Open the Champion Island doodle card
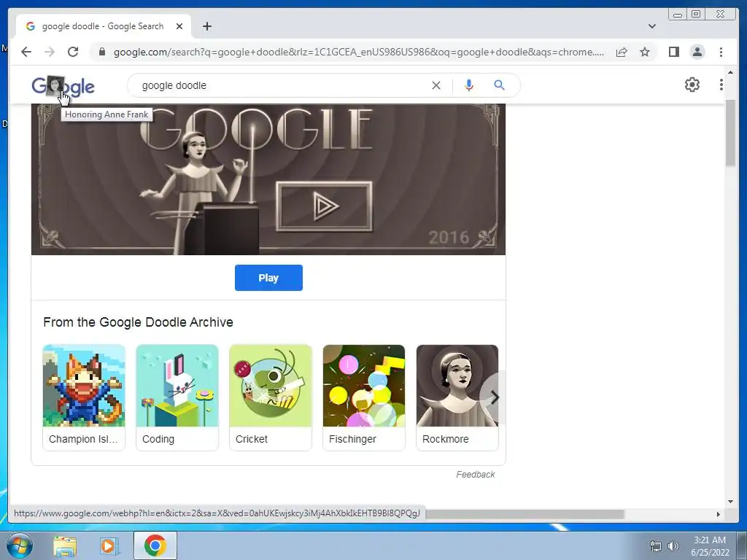 pyautogui.click(x=84, y=397)
